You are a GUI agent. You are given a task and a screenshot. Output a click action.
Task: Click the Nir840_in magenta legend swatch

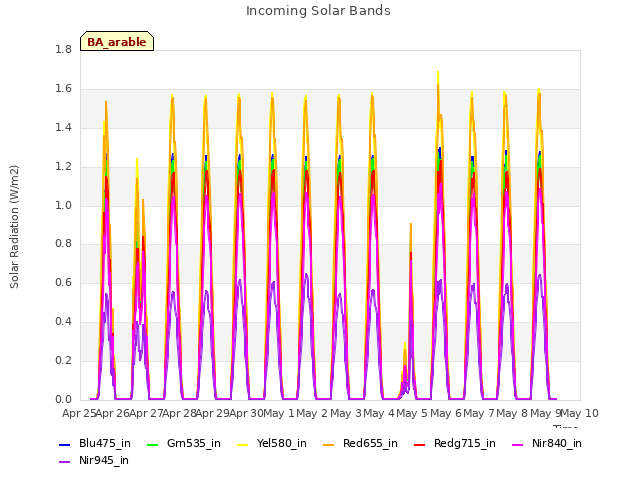518,444
